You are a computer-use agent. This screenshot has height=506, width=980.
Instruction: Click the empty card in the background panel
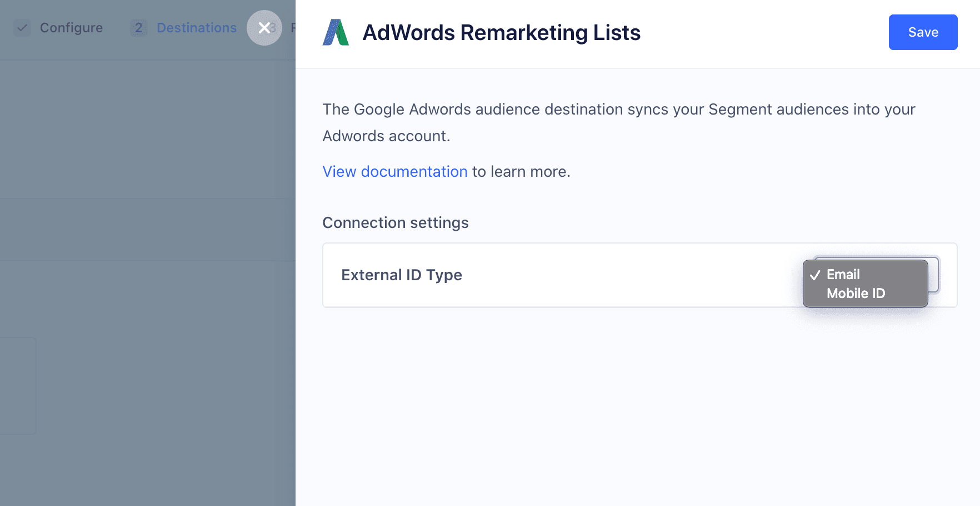(17, 385)
